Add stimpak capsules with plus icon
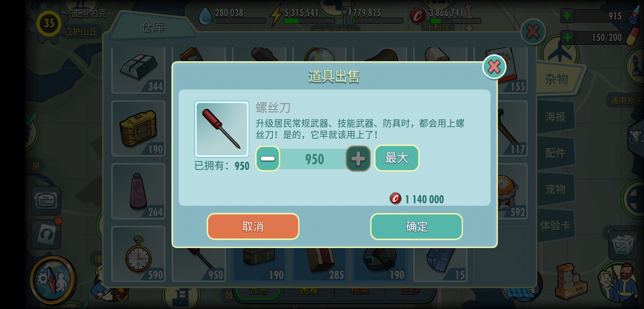Image resolution: width=644 pixels, height=309 pixels. [567, 38]
